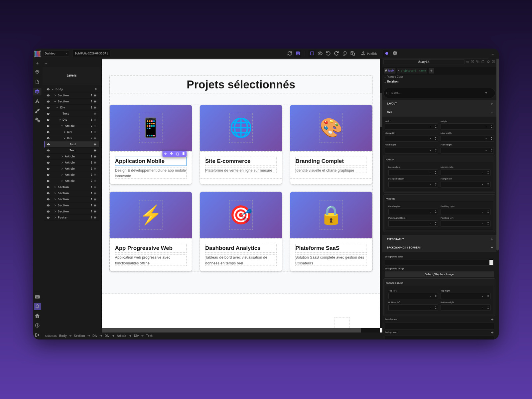Screen dimensions: 532x399
Task: Open the settings gear in right panel header
Action: click(x=395, y=53)
